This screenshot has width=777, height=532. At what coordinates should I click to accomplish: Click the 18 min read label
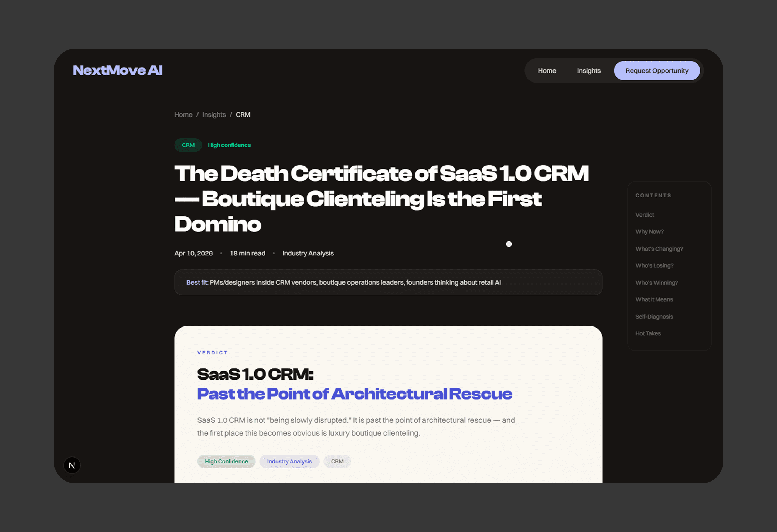[x=247, y=253]
